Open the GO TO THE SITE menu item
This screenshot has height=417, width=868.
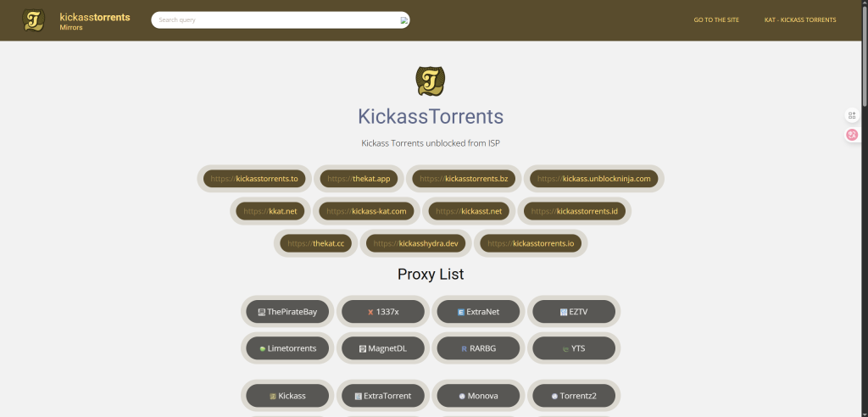[716, 19]
